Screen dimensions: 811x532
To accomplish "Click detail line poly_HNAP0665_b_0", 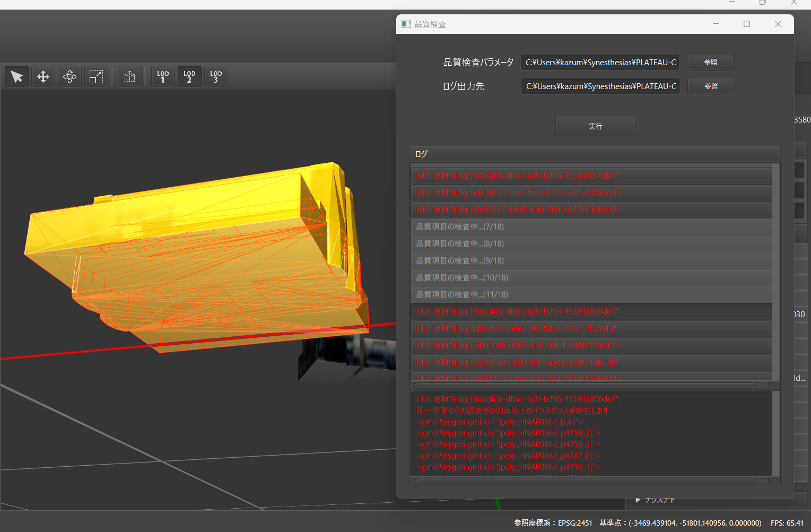I will [500, 422].
